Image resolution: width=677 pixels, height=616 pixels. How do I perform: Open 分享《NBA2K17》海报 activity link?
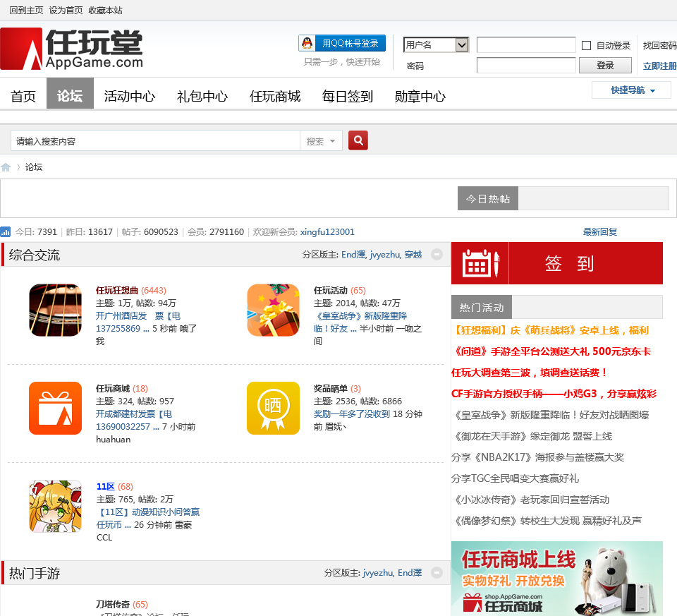[x=537, y=457]
